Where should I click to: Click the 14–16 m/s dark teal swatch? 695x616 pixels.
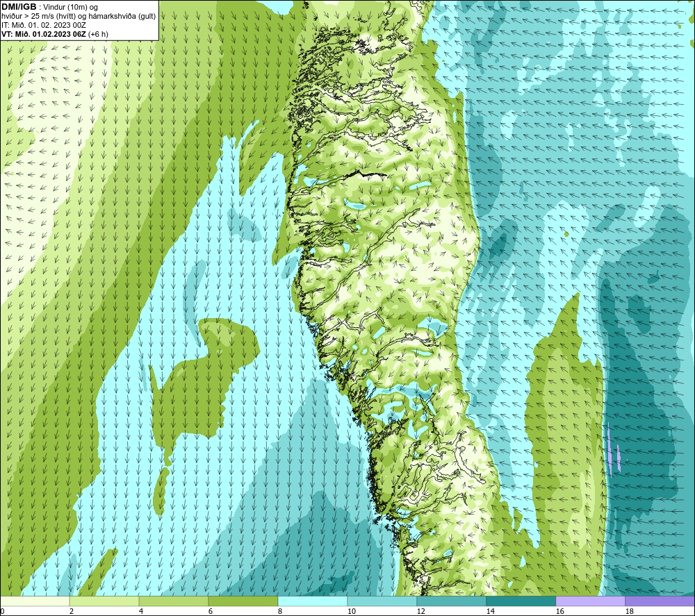(521, 601)
